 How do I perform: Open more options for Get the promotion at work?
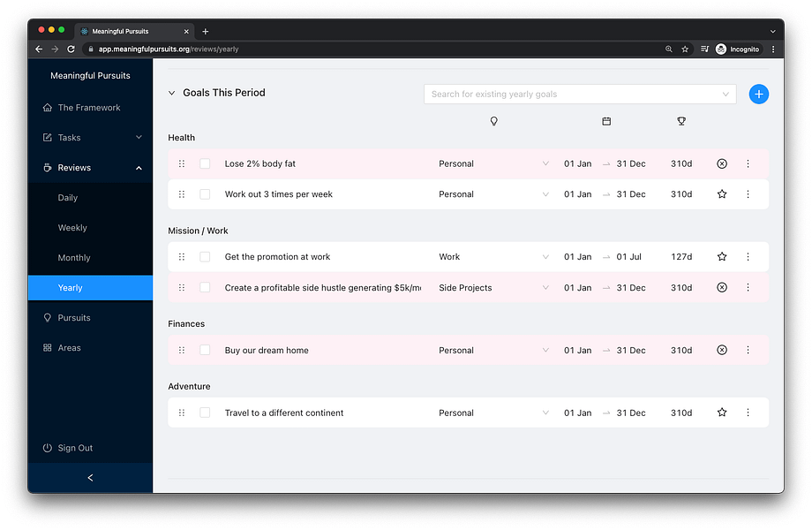point(748,257)
